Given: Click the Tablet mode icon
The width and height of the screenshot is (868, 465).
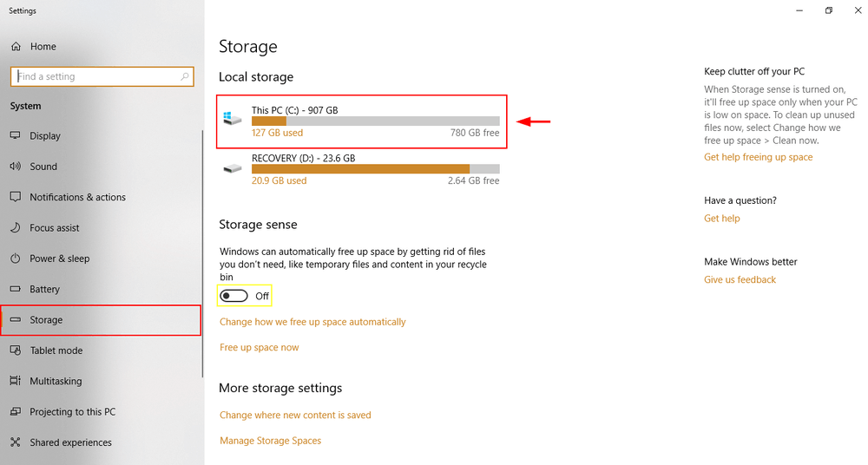Looking at the screenshot, I should pyautogui.click(x=15, y=350).
